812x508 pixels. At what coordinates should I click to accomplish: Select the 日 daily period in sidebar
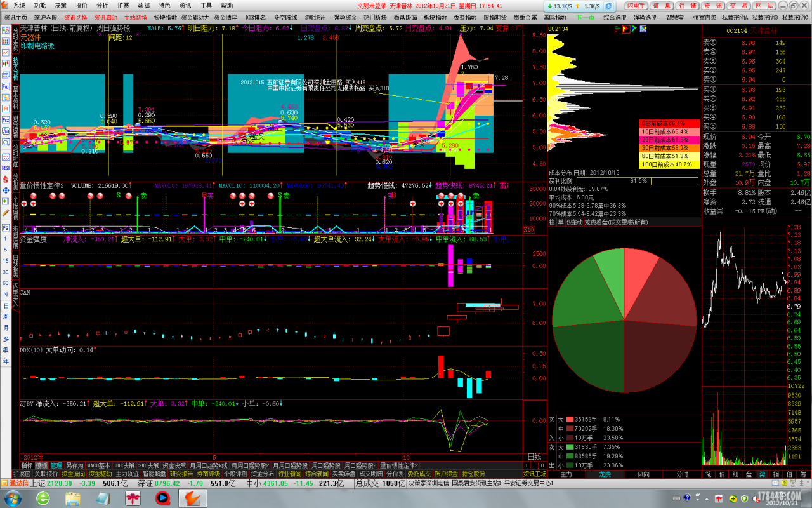6,306
